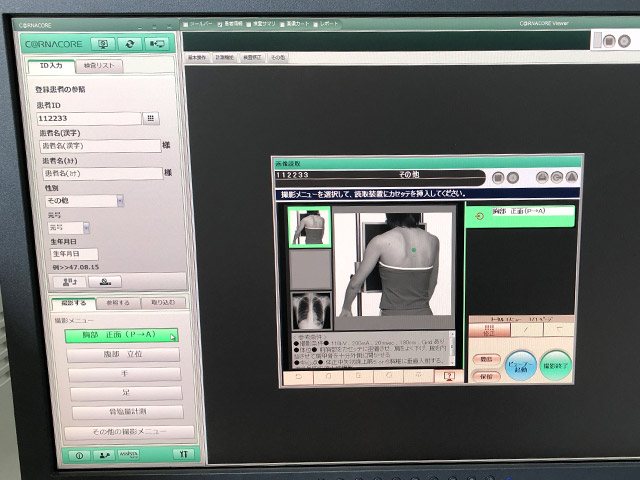Click the pill button above 保留
Image resolution: width=640 pixels, height=480 pixels.
pos(486,360)
